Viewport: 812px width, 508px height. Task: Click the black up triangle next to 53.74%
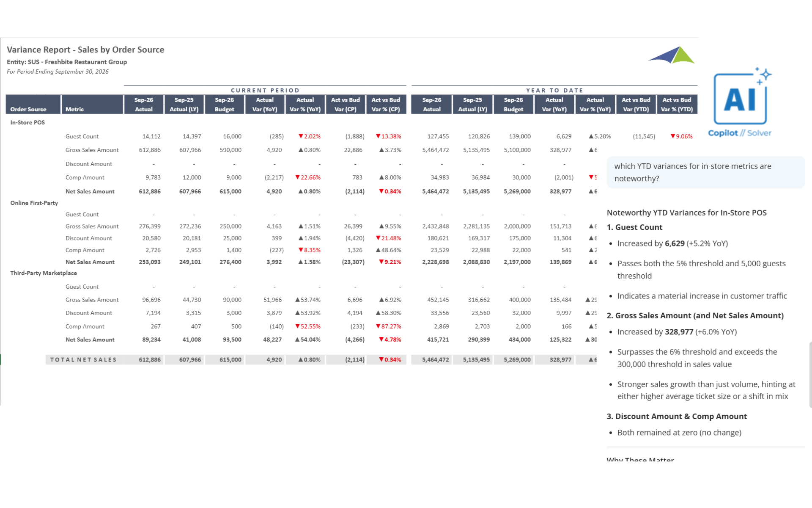tap(297, 300)
